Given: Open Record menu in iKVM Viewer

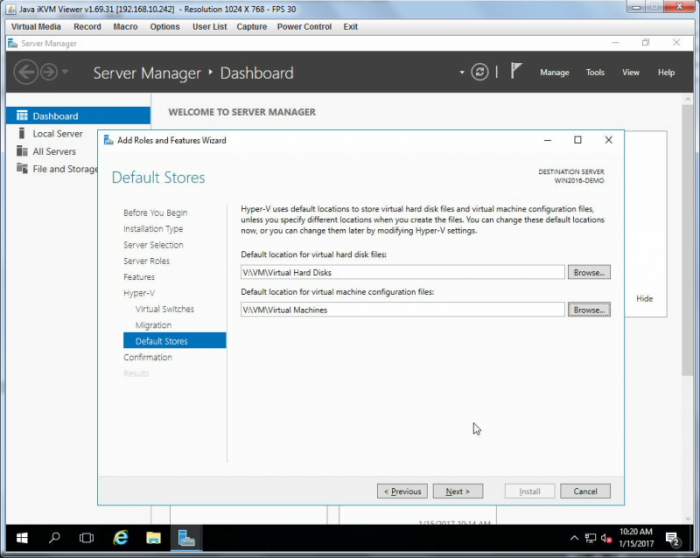Looking at the screenshot, I should 88,27.
